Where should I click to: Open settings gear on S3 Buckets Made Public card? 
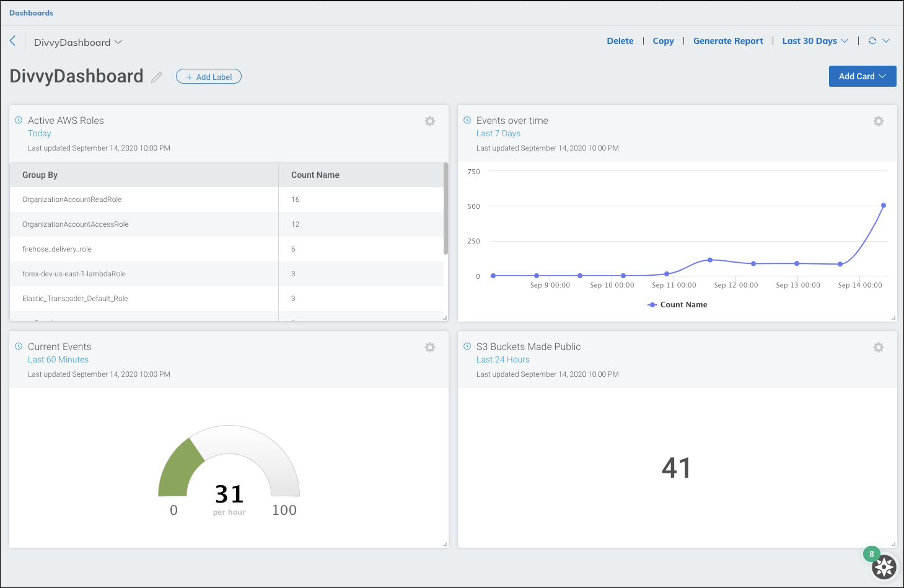[x=879, y=348]
